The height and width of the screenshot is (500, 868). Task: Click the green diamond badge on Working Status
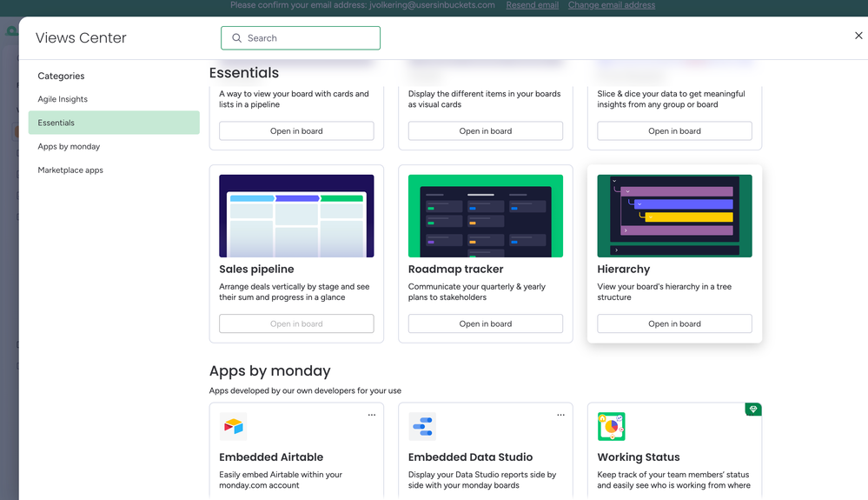[753, 410]
